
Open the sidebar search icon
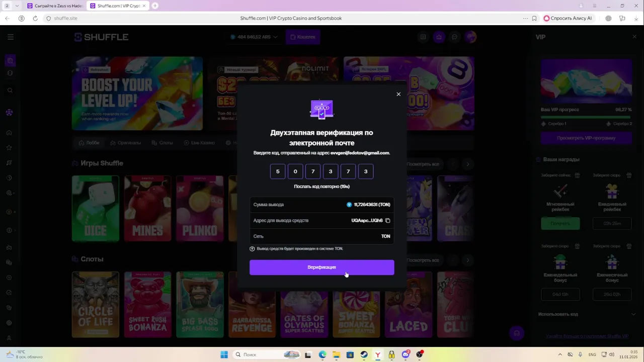coord(10,90)
